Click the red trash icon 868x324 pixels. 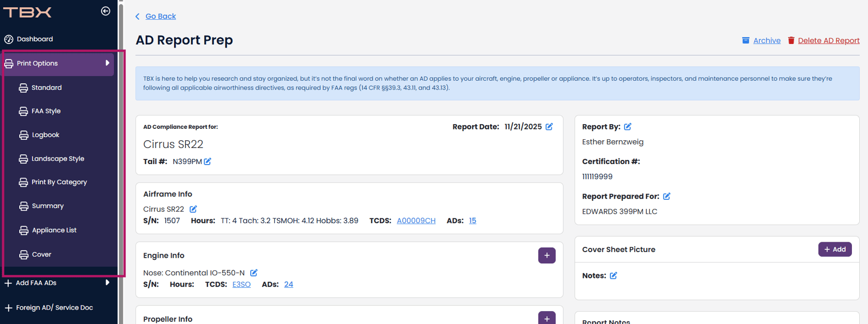[791, 40]
